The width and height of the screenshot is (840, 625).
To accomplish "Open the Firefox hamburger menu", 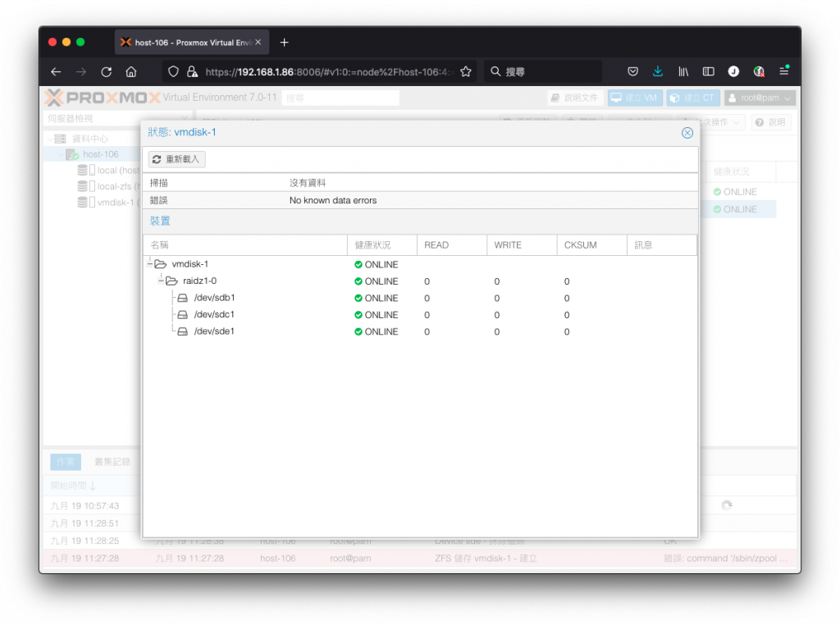I will pyautogui.click(x=783, y=71).
